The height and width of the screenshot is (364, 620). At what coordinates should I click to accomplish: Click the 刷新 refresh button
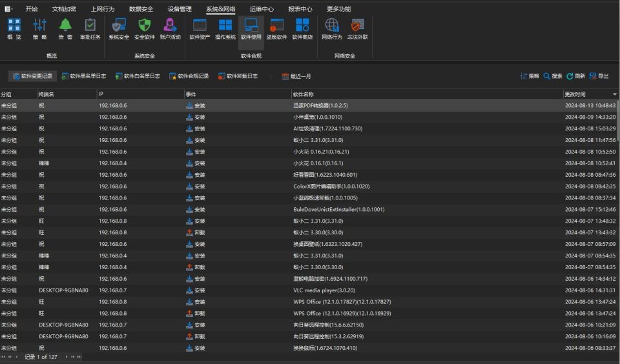pos(575,76)
